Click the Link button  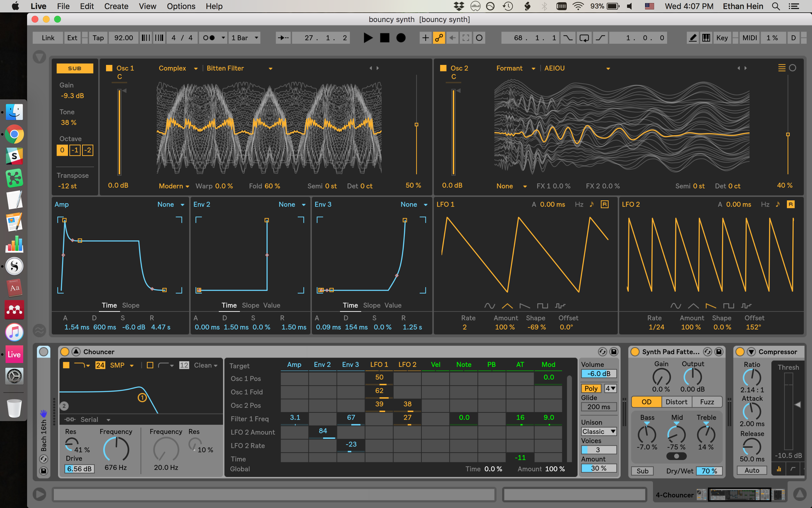[48, 38]
